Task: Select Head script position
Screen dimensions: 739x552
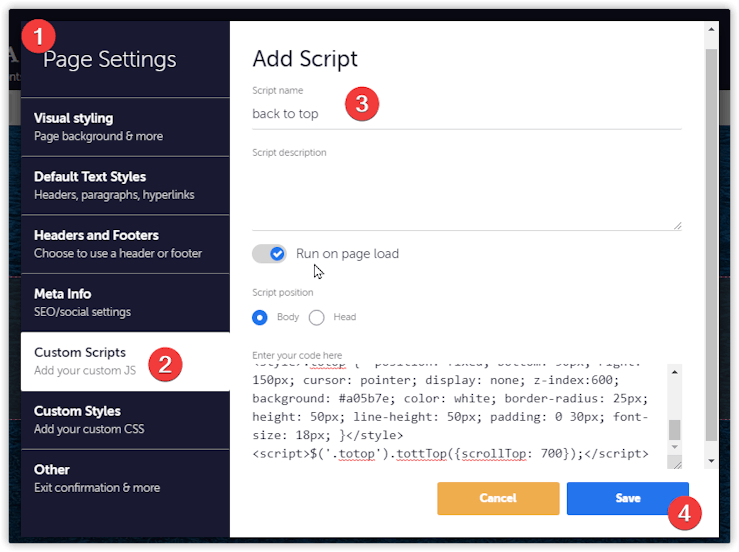Action: pyautogui.click(x=317, y=317)
